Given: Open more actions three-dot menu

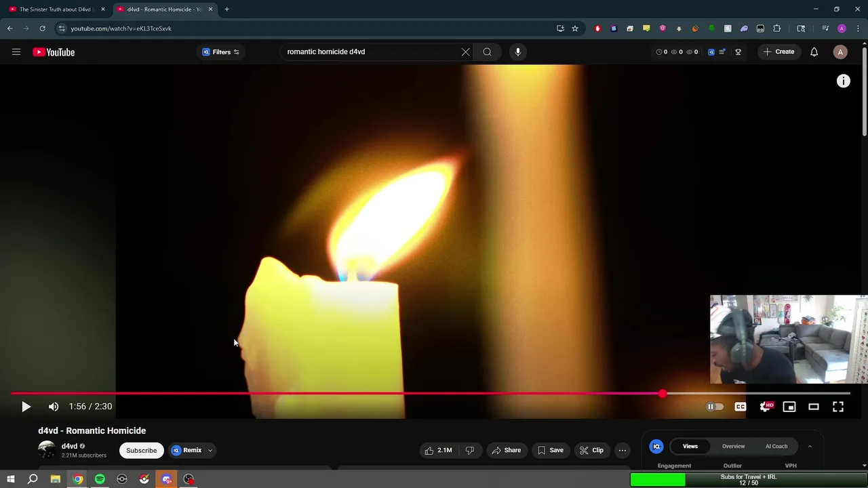Looking at the screenshot, I should tap(623, 450).
